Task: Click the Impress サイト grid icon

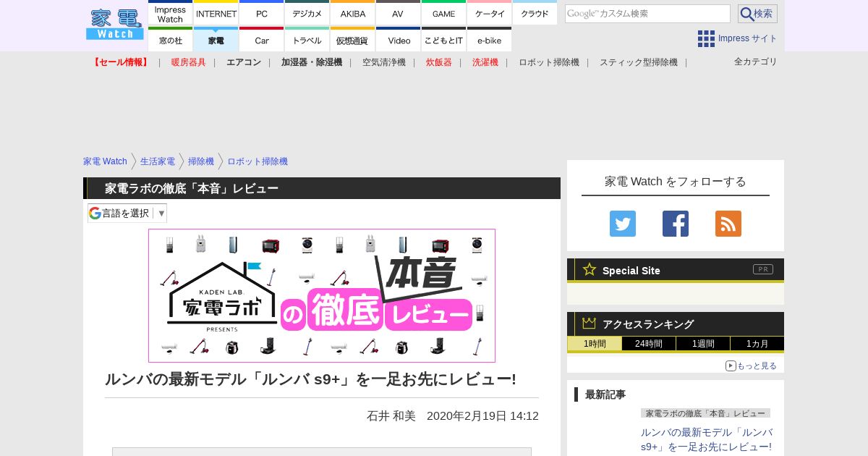Action: point(706,38)
